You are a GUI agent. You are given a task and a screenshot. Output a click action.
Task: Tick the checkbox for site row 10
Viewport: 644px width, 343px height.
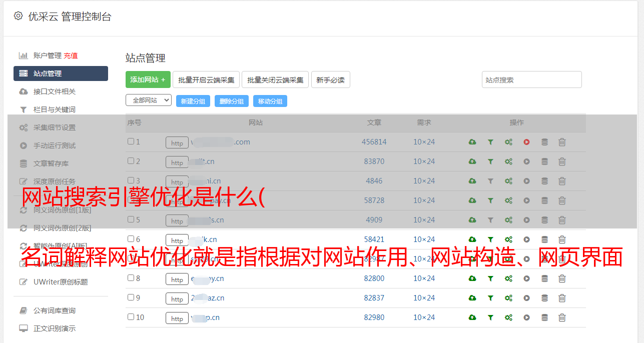(x=131, y=317)
